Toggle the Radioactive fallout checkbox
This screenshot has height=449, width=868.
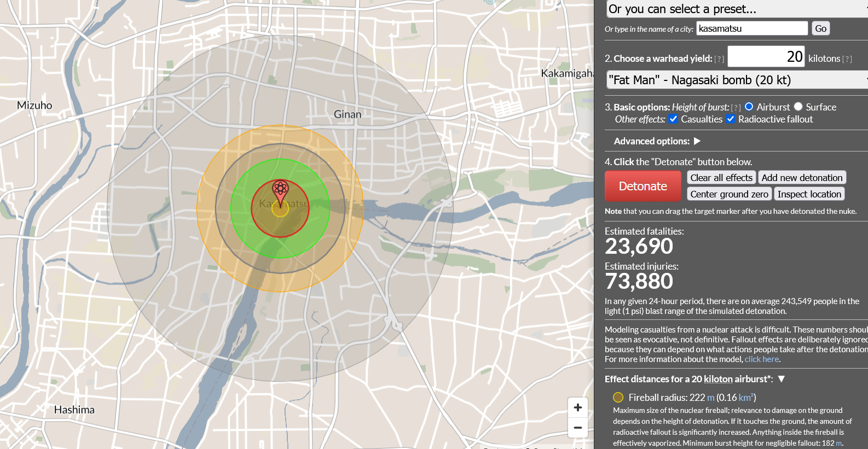click(x=731, y=119)
